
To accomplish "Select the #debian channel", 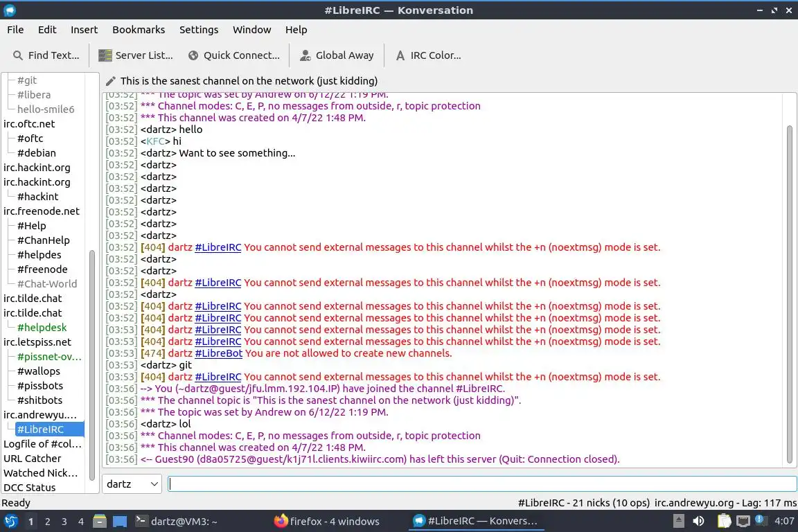I will pos(37,152).
